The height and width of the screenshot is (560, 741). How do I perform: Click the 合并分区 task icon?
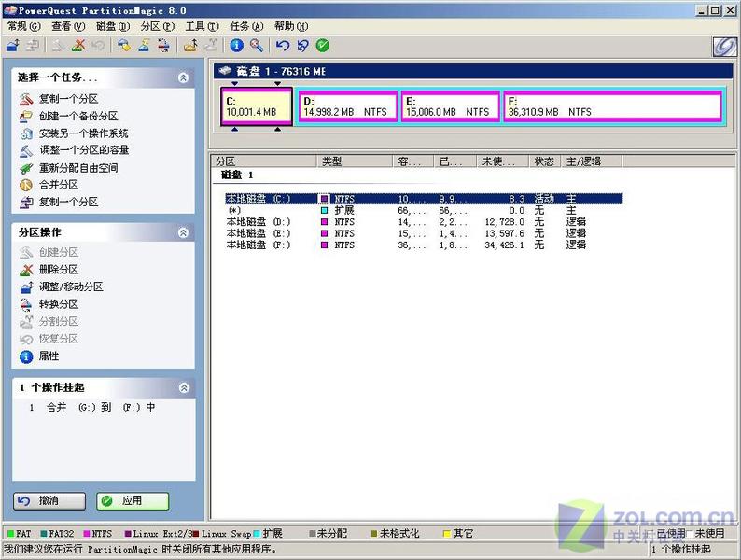point(26,185)
